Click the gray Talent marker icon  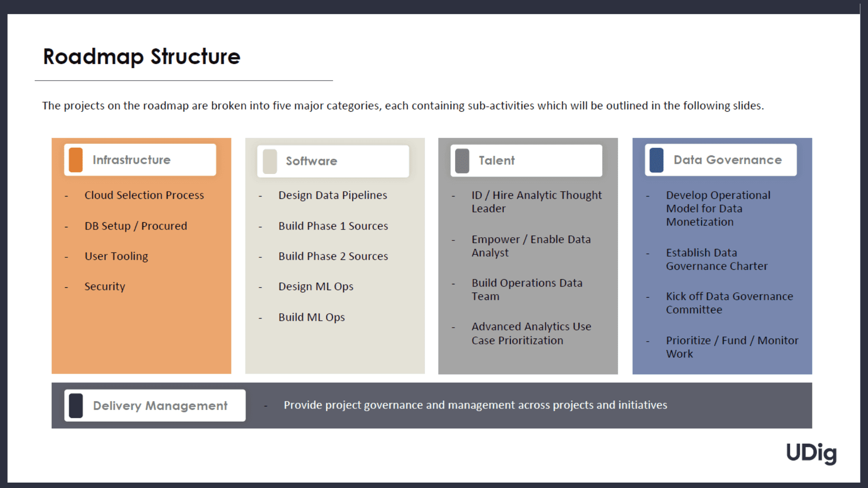[x=462, y=161]
